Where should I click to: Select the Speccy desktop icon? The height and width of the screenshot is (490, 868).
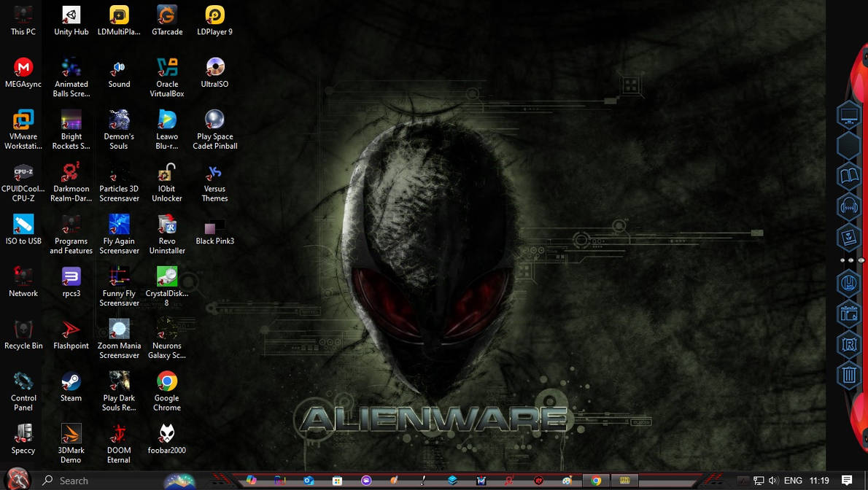click(x=23, y=439)
